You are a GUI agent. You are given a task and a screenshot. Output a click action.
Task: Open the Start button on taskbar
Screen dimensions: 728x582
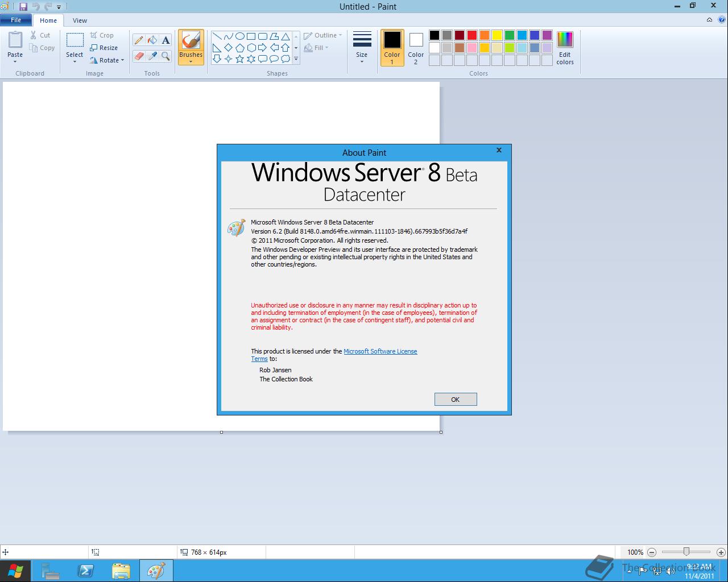point(15,571)
